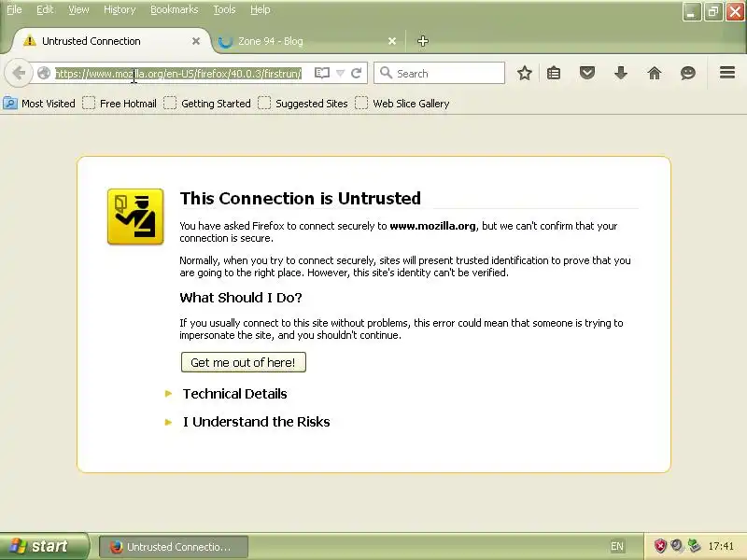
Task: Open the View menu
Action: coord(78,9)
